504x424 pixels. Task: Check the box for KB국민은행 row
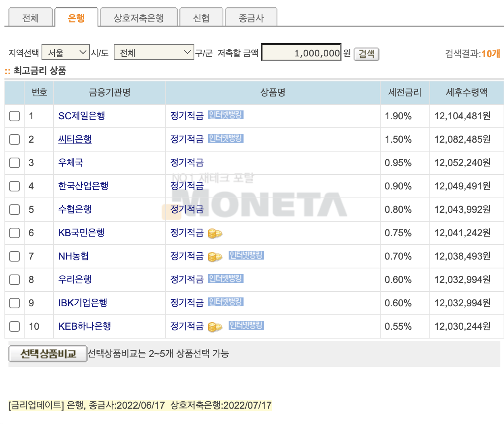coord(15,233)
